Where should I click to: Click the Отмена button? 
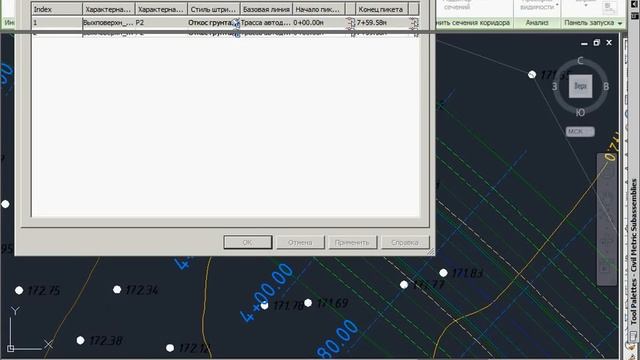tap(300, 242)
